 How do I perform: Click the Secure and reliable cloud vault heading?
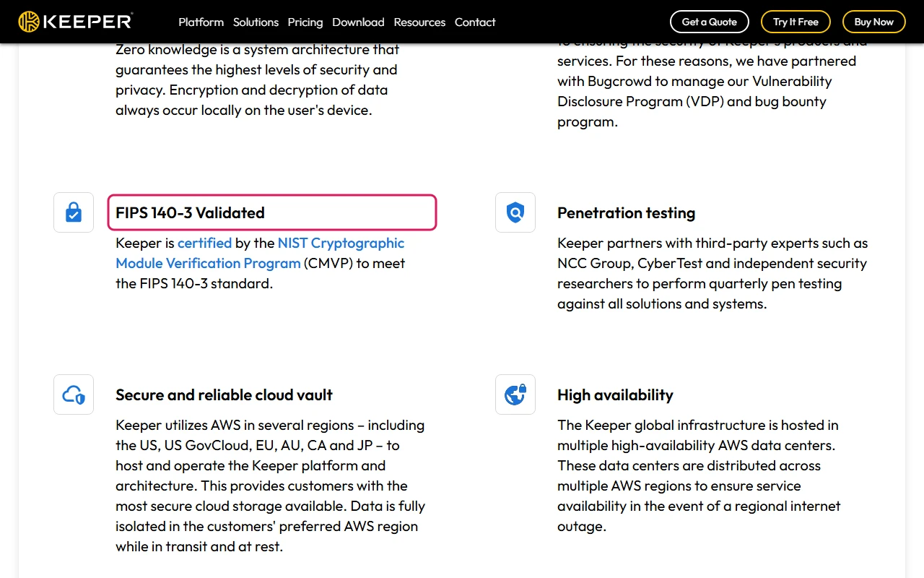(224, 394)
